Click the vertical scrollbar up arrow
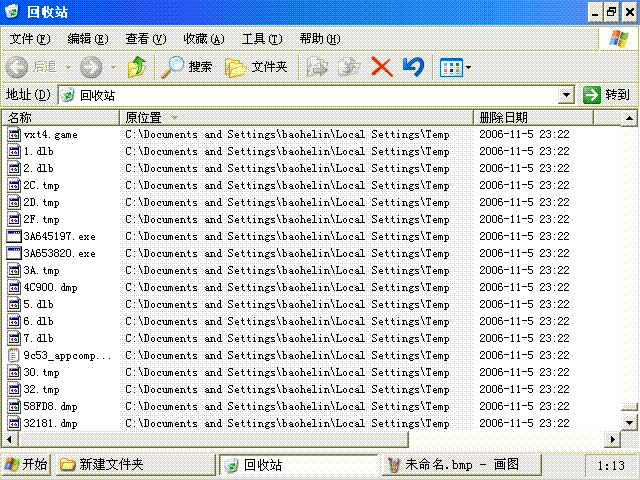The image size is (640, 480). (629, 118)
